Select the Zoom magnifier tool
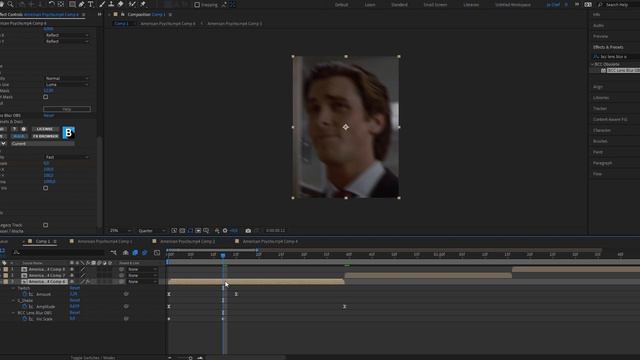 [10, 4]
